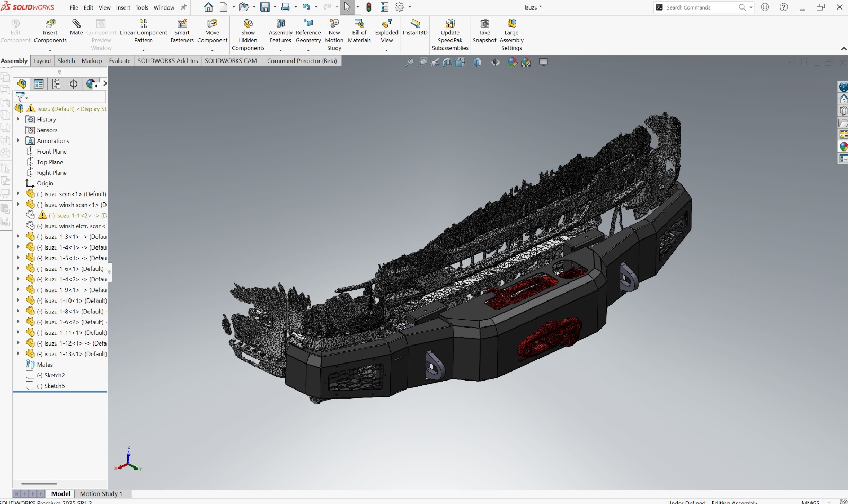Image resolution: width=848 pixels, height=504 pixels.
Task: Open the Command Predictor (Beta) tab
Action: (x=302, y=61)
